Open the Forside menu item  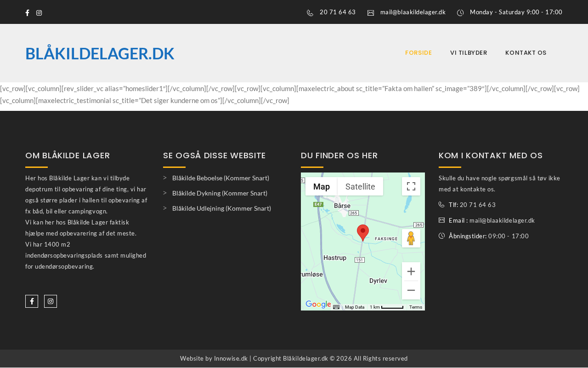[418, 53]
